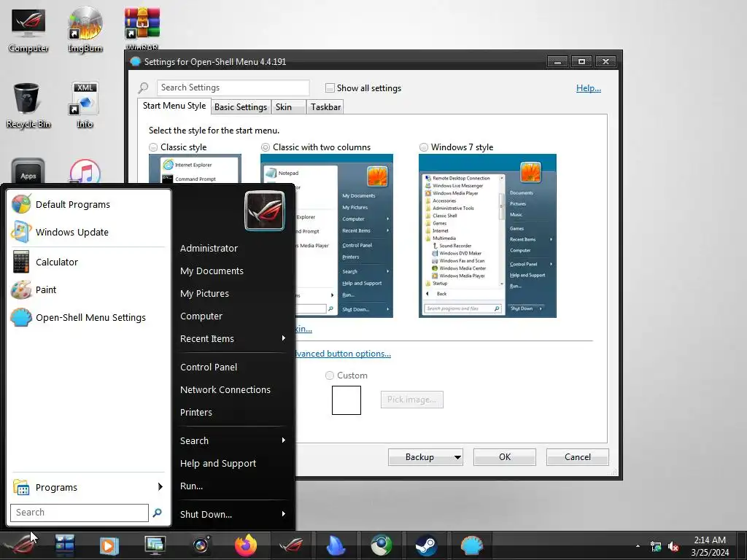Expand the Shut Down options arrow

tap(284, 514)
